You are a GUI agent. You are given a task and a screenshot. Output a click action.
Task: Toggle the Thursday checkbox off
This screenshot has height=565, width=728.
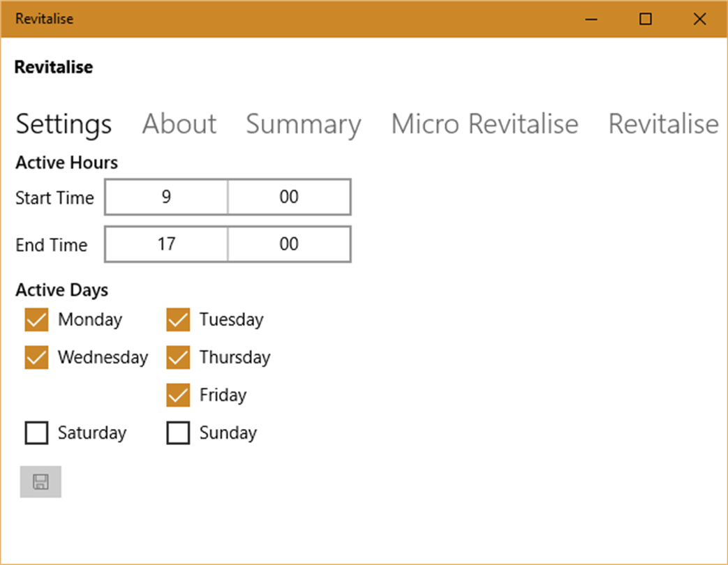coord(178,358)
